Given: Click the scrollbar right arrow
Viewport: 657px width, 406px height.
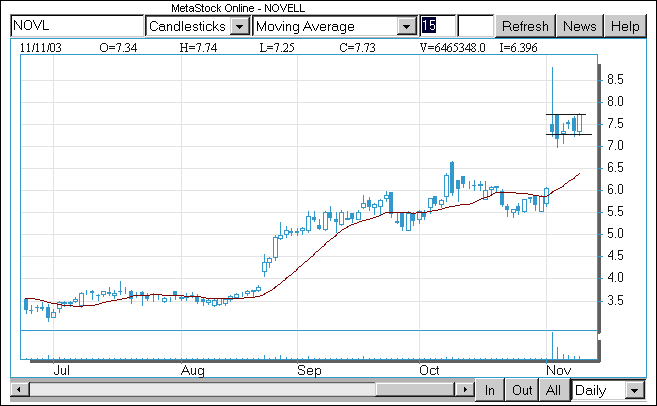Looking at the screenshot, I should tap(465, 389).
